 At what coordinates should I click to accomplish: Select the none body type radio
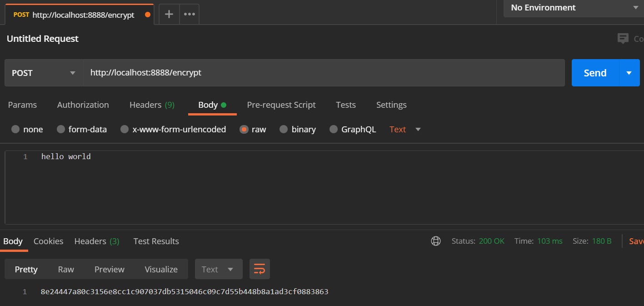pos(15,129)
